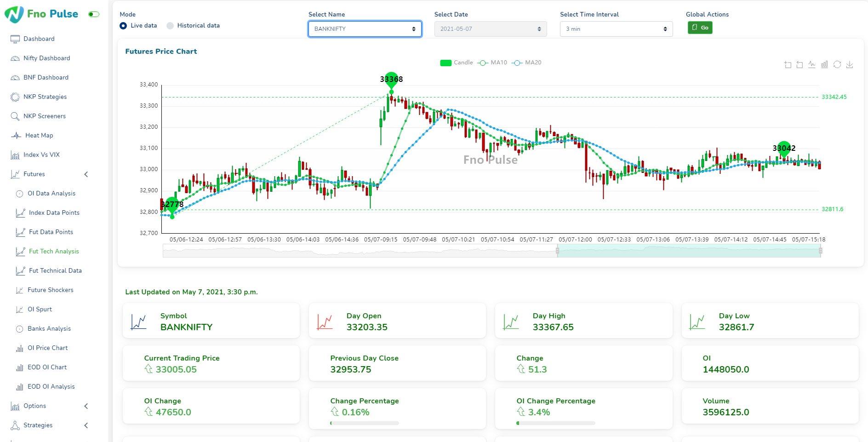This screenshot has width=868, height=442.
Task: Click the 33368 high price marker
Action: click(x=391, y=80)
